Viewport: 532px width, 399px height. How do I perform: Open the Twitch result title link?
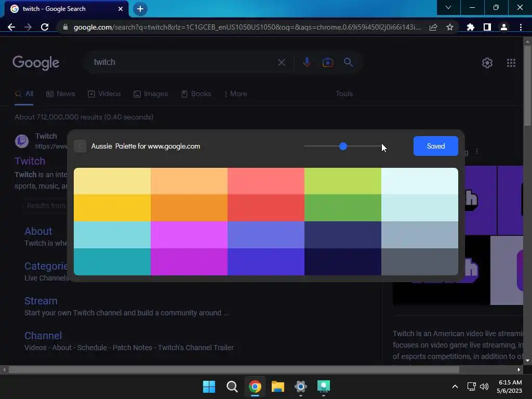coord(30,161)
